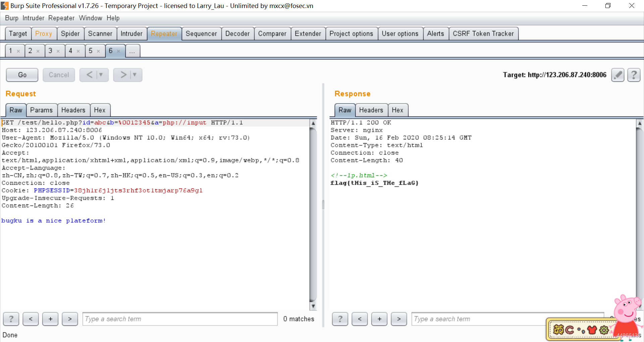The image size is (644, 342).
Task: Open the User options tab
Action: click(400, 34)
